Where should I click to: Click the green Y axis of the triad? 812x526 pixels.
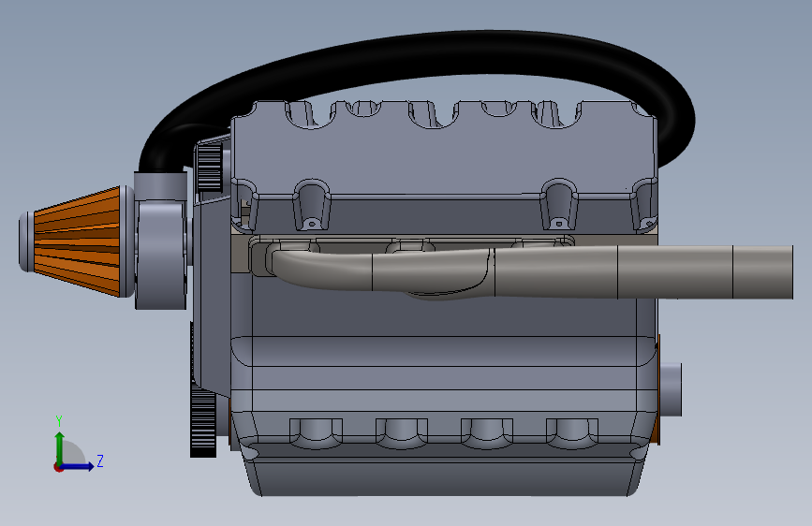click(x=59, y=447)
